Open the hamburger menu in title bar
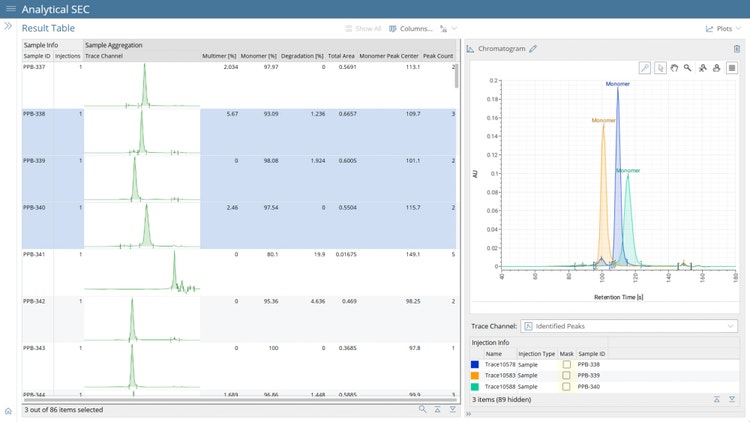This screenshot has height=422, width=750. click(x=11, y=9)
